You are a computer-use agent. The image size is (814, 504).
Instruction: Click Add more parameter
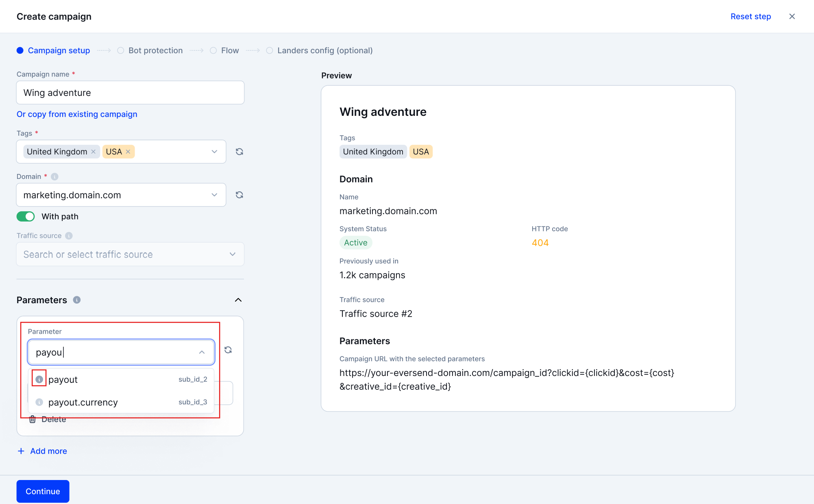coord(42,451)
